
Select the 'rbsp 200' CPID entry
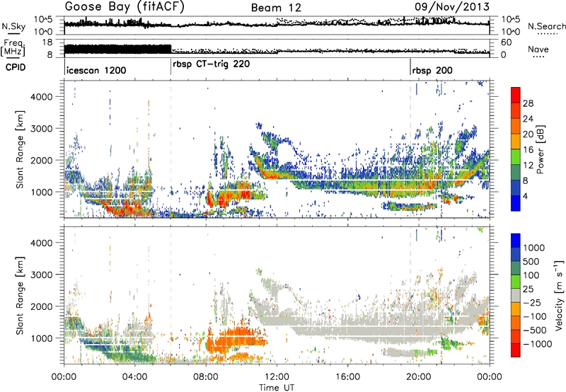tap(432, 70)
